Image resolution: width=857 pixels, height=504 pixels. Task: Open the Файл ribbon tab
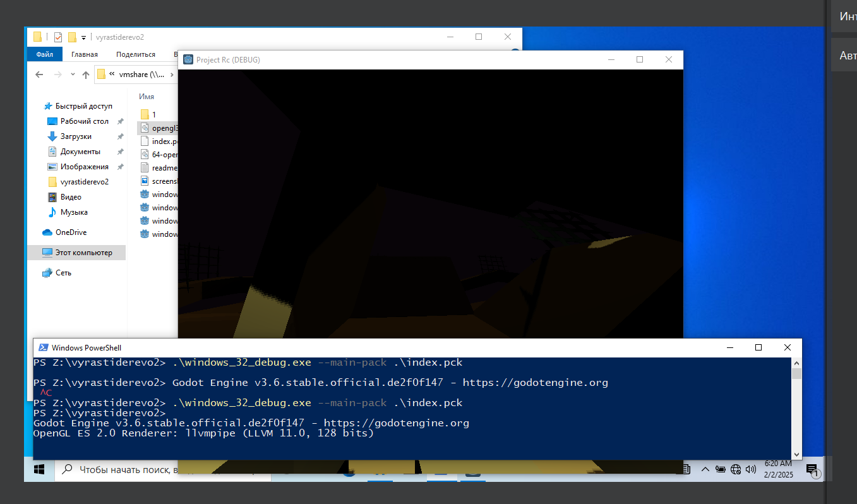click(x=44, y=54)
